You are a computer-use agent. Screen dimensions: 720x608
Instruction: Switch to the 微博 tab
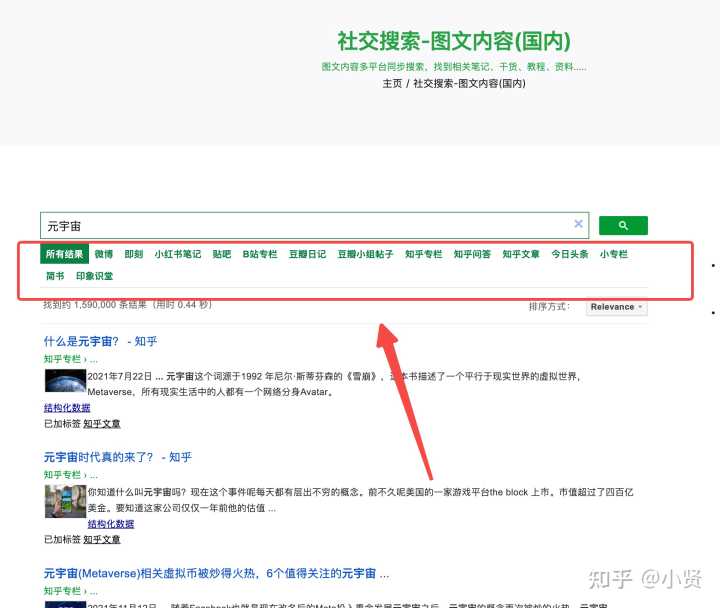(x=104, y=254)
